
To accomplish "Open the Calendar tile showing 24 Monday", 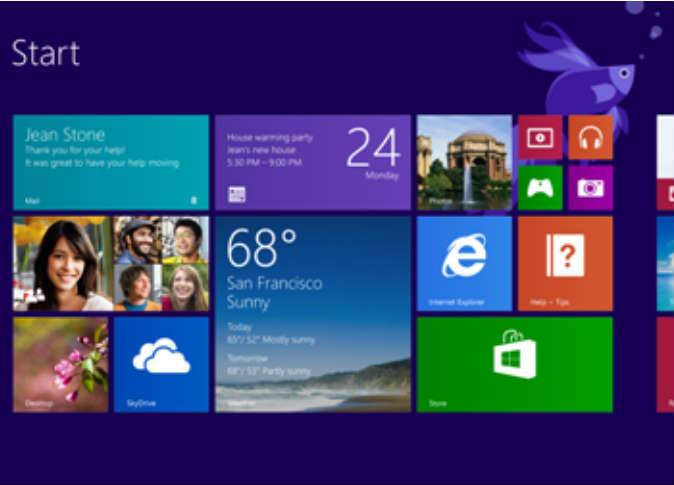I will [x=312, y=162].
